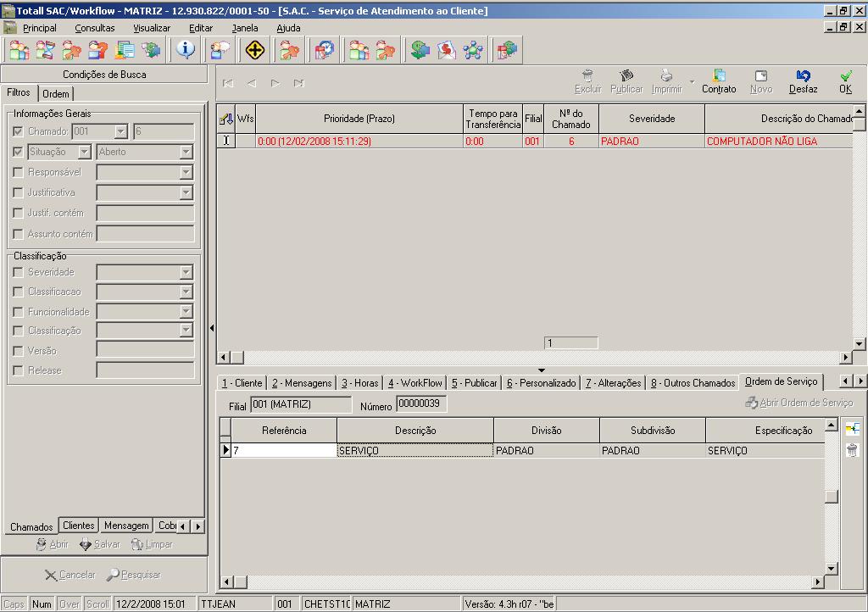Click the Contrato button
The height and width of the screenshot is (612, 868).
click(719, 81)
